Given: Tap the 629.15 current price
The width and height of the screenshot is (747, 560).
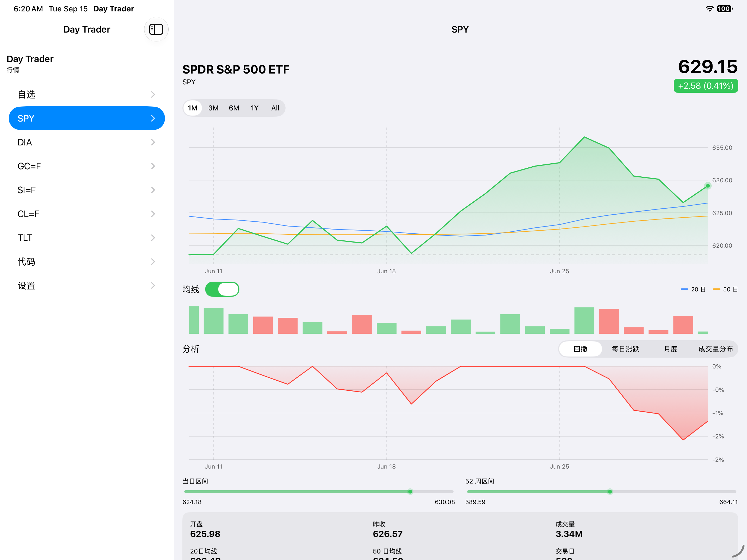Looking at the screenshot, I should (708, 66).
